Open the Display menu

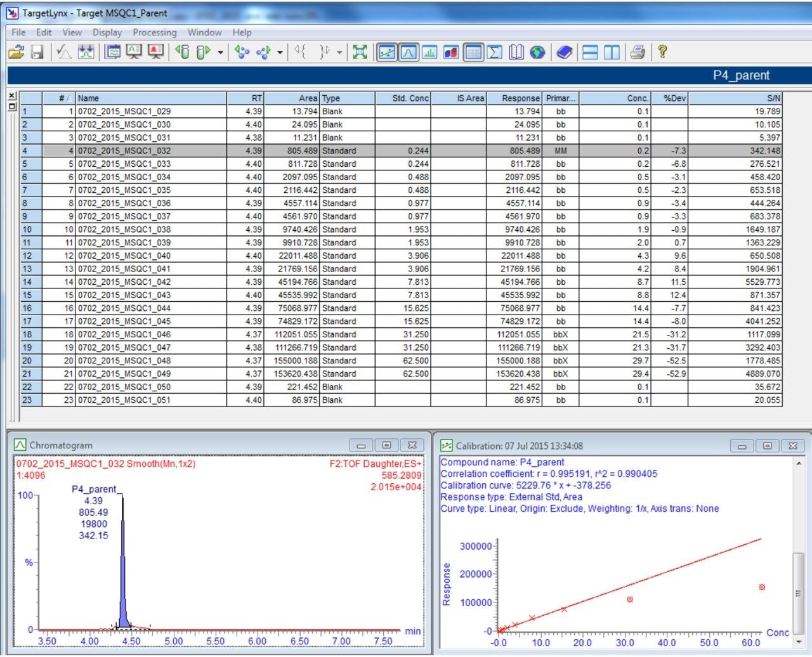click(x=107, y=32)
